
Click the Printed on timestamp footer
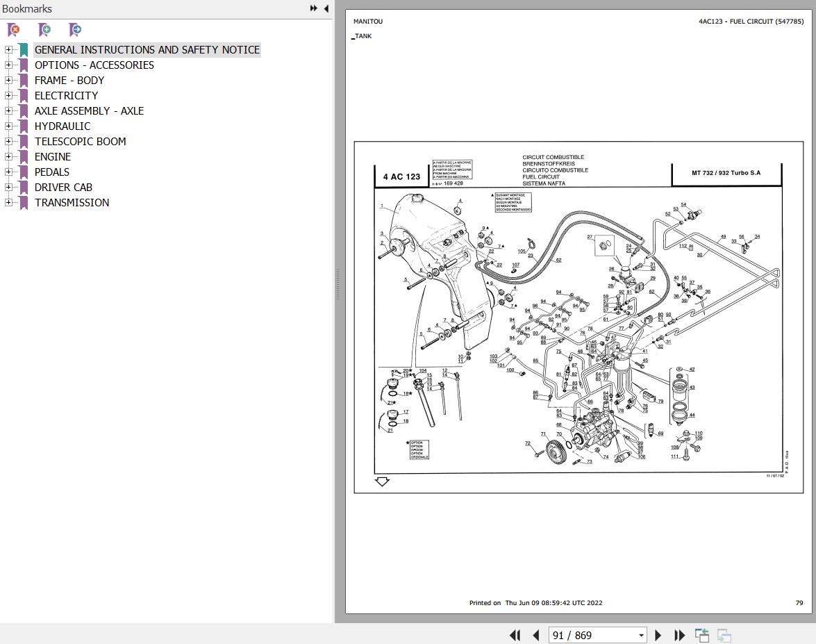tap(535, 603)
